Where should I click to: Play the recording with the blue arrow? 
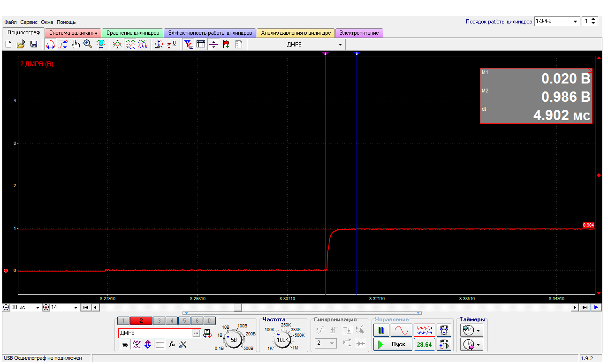596,307
